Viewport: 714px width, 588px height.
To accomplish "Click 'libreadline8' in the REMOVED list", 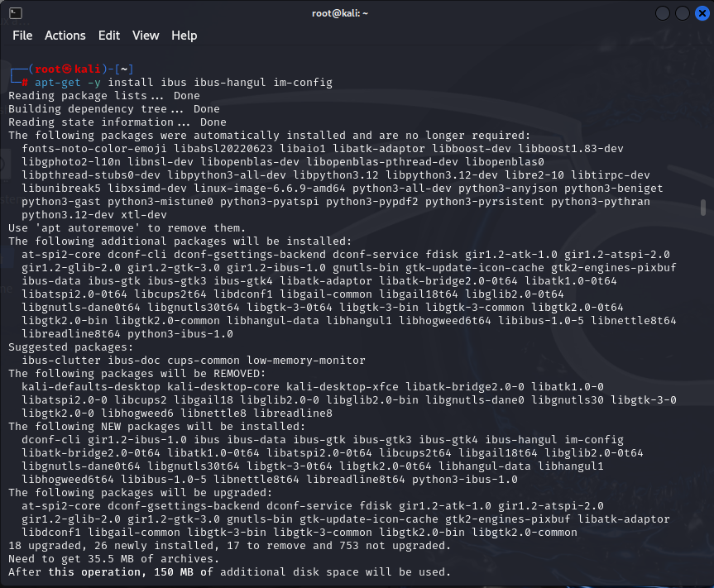I will [x=293, y=413].
